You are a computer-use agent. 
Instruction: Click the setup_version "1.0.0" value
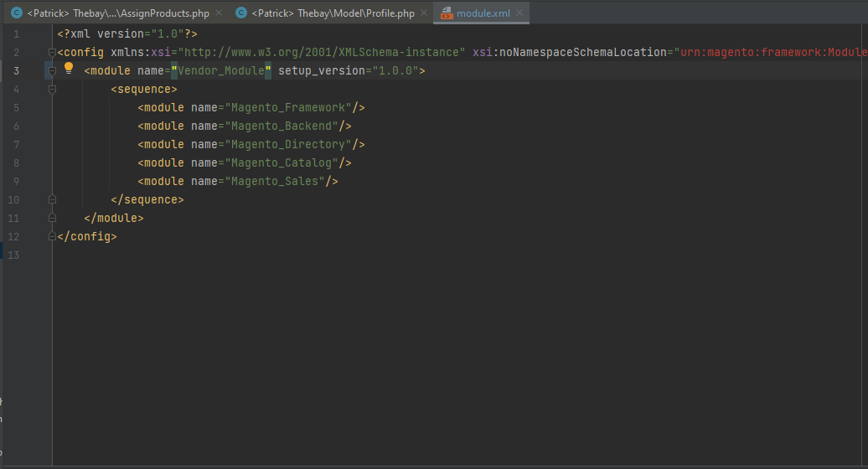tap(395, 71)
